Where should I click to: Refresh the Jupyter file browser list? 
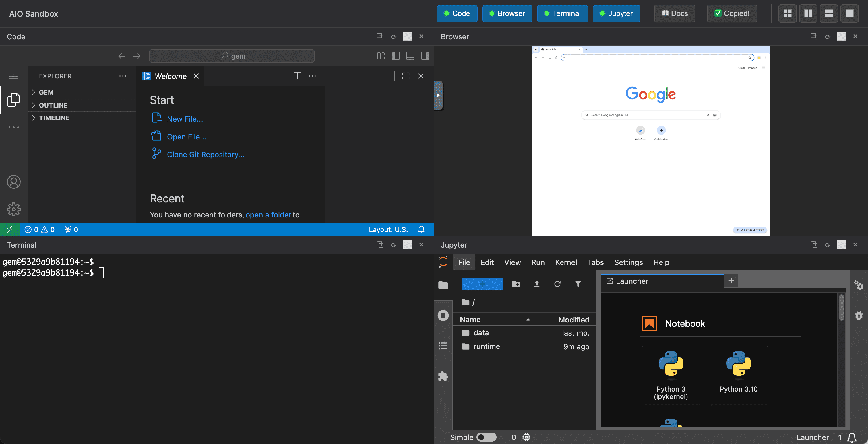tap(557, 284)
